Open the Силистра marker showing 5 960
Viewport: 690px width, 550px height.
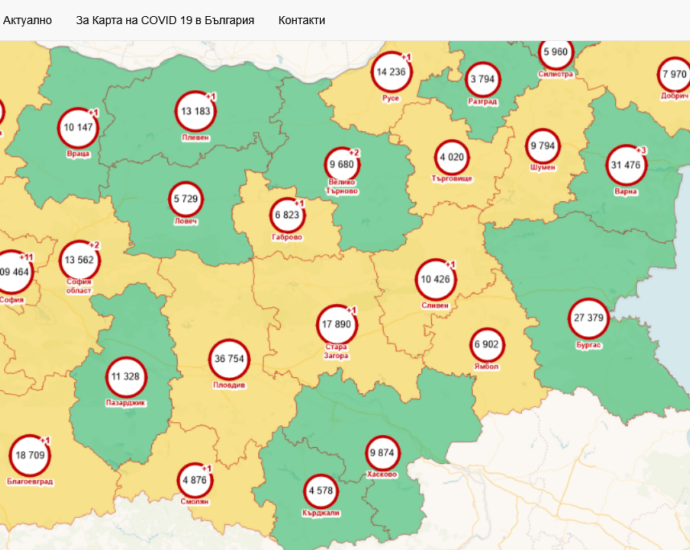click(555, 52)
